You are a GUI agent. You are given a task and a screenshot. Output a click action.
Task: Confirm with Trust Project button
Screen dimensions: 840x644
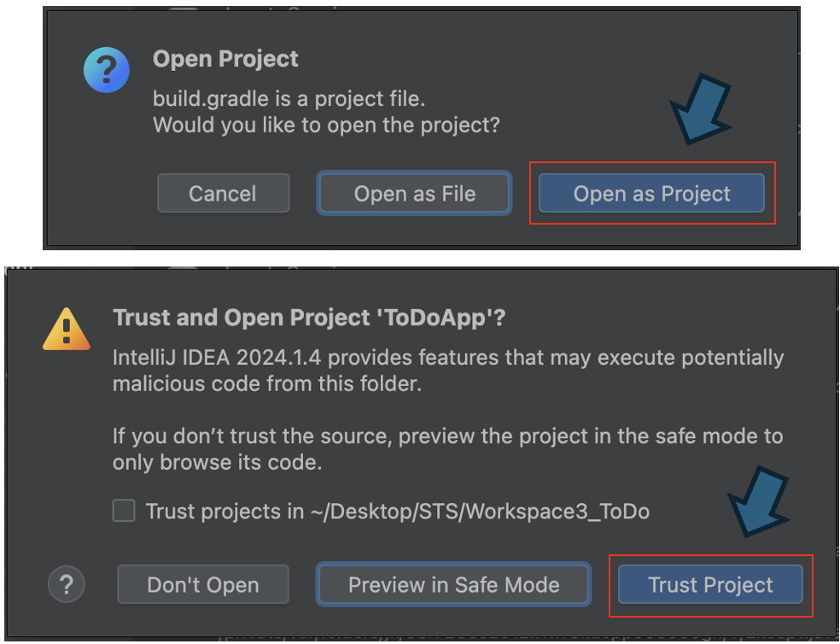coord(710,584)
